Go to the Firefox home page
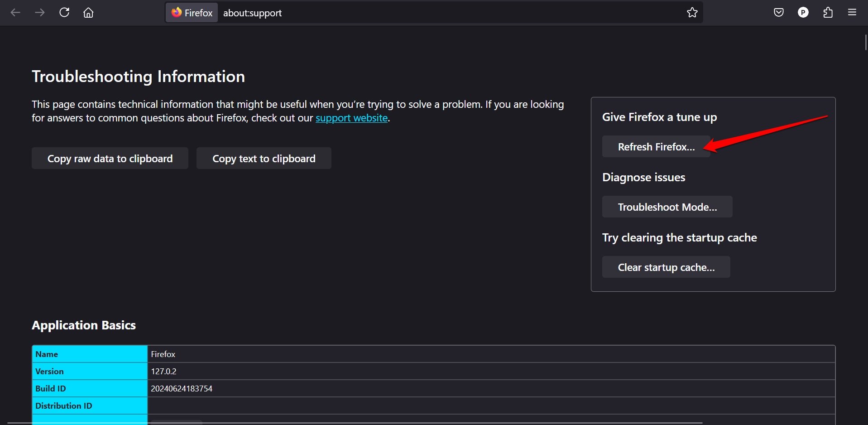This screenshot has height=425, width=868. pyautogui.click(x=88, y=13)
